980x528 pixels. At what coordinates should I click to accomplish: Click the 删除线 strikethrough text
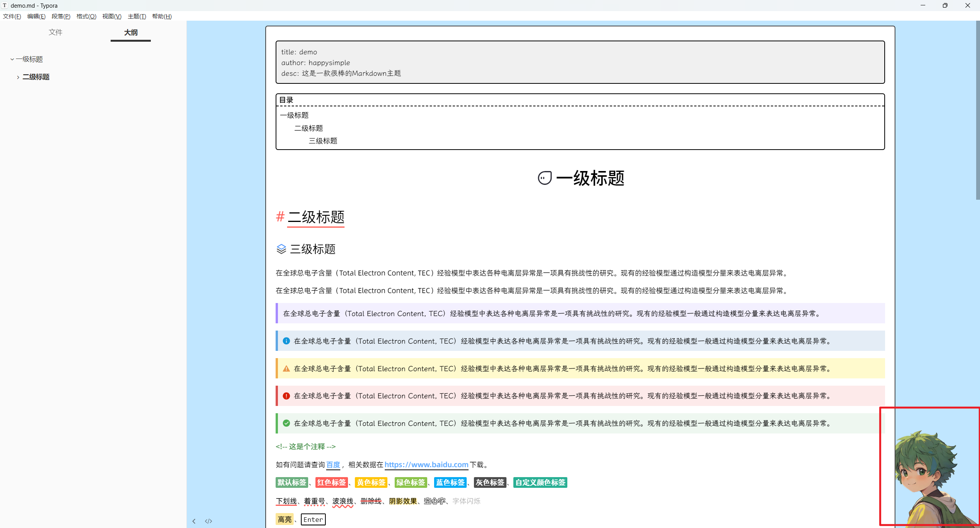click(371, 501)
